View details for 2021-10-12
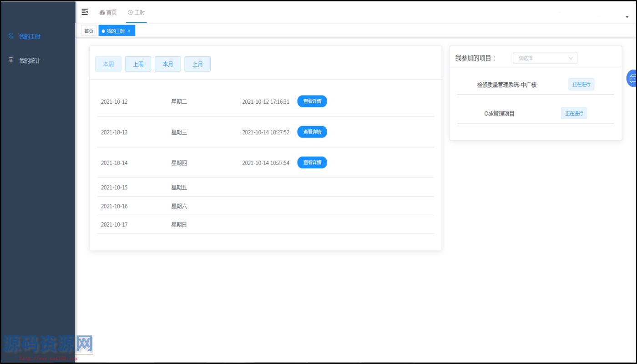This screenshot has height=364, width=637. 312,101
